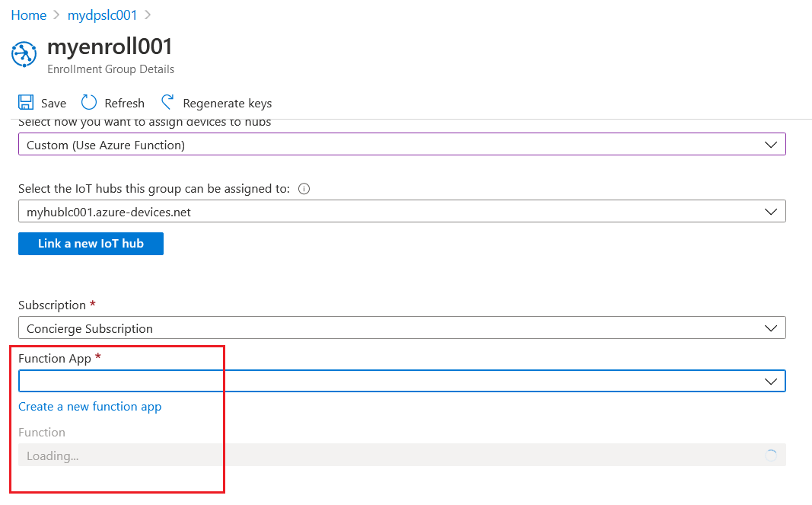This screenshot has height=505, width=812.
Task: Click Create a new function app link
Action: point(90,407)
